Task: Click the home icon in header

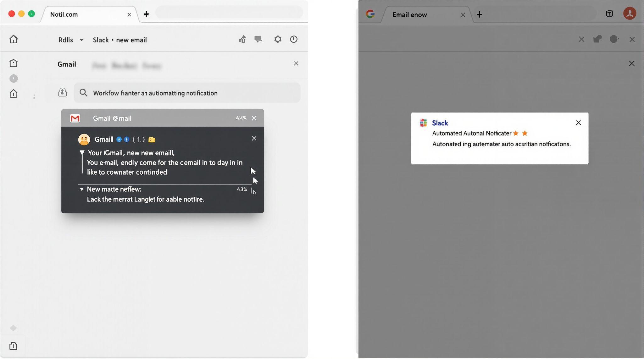Action: coord(14,39)
